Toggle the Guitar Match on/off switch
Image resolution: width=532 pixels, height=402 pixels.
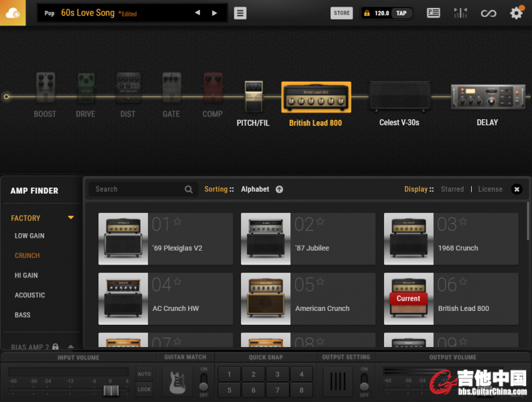(x=203, y=382)
